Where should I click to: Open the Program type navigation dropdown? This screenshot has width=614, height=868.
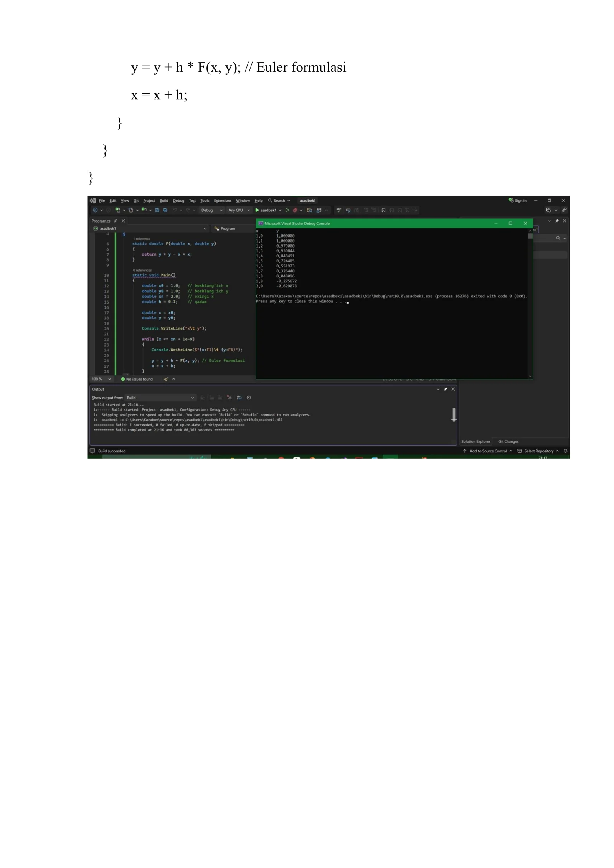pyautogui.click(x=233, y=229)
